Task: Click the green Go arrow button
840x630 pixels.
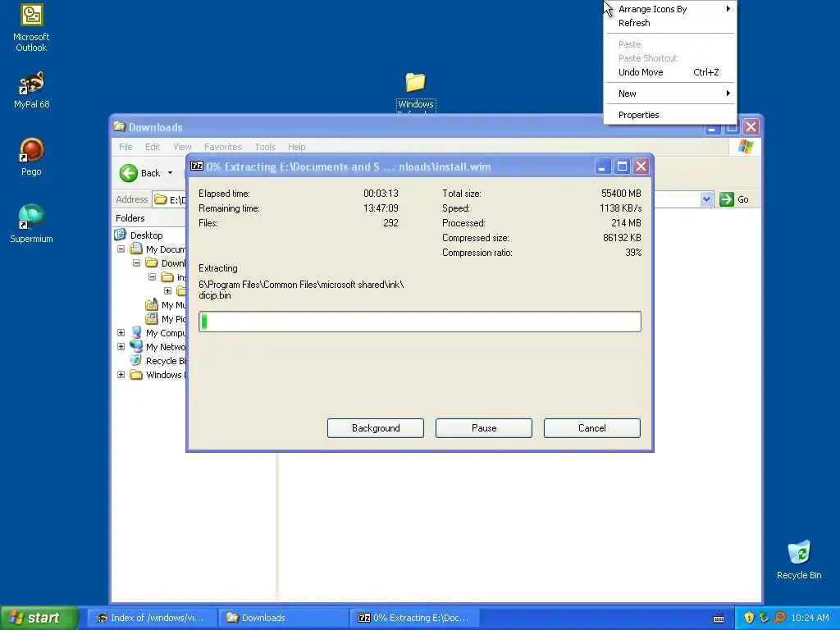Action: click(x=727, y=199)
